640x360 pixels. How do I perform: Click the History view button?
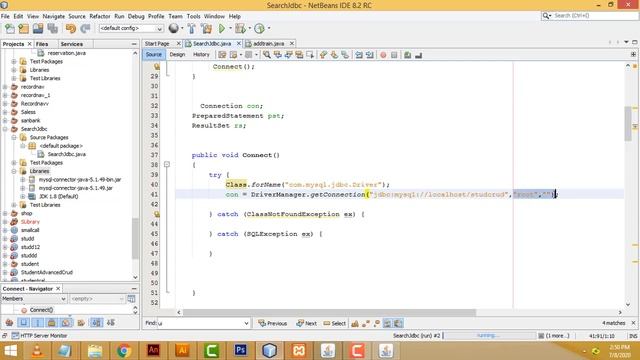(x=201, y=55)
